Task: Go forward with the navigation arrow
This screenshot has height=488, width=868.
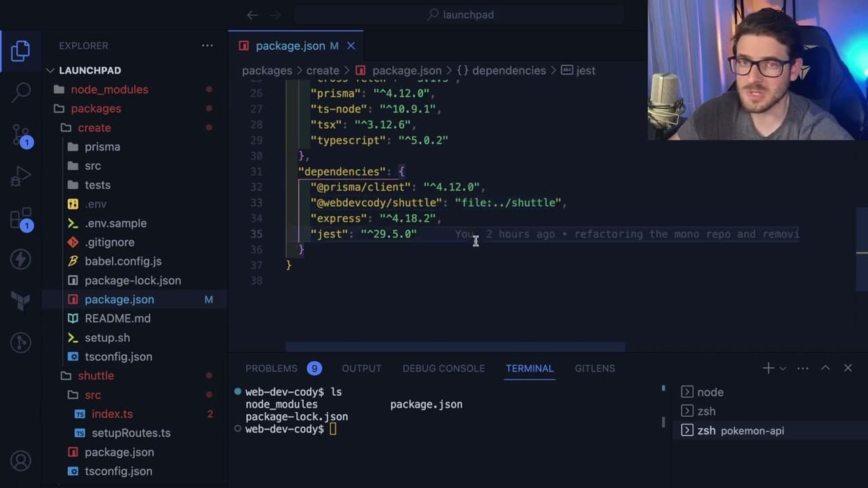Action: tap(275, 15)
